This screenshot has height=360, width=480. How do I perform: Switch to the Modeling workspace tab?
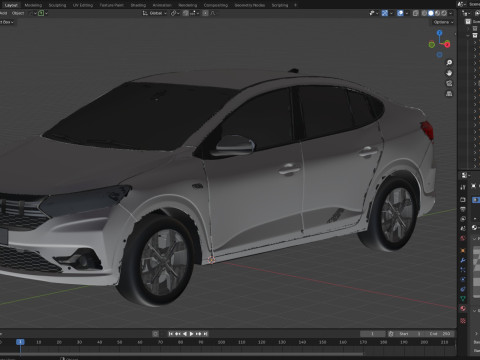(x=33, y=5)
